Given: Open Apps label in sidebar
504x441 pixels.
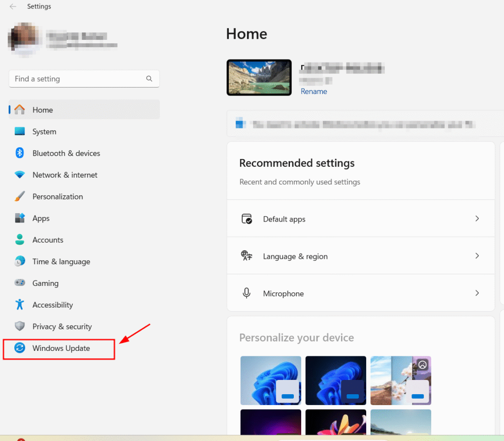Looking at the screenshot, I should [41, 218].
